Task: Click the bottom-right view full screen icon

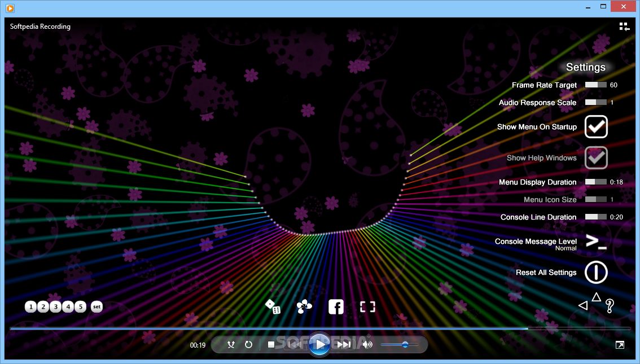Action: click(x=620, y=345)
